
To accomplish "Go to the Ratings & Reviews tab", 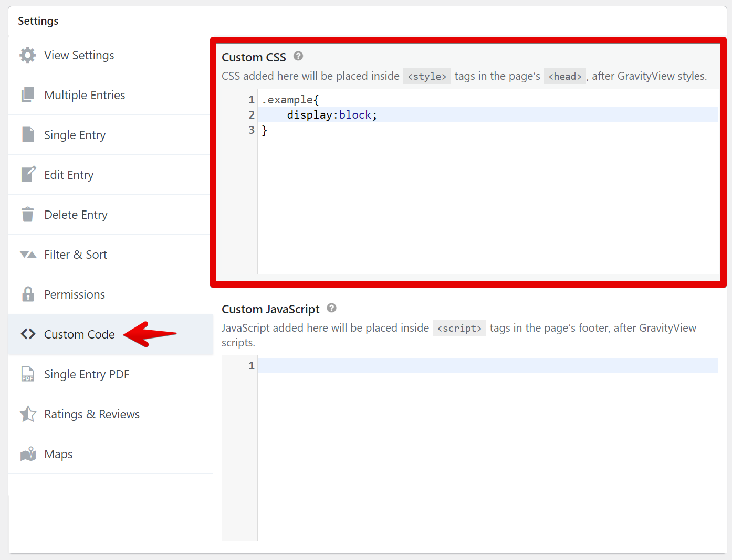I will (x=92, y=414).
